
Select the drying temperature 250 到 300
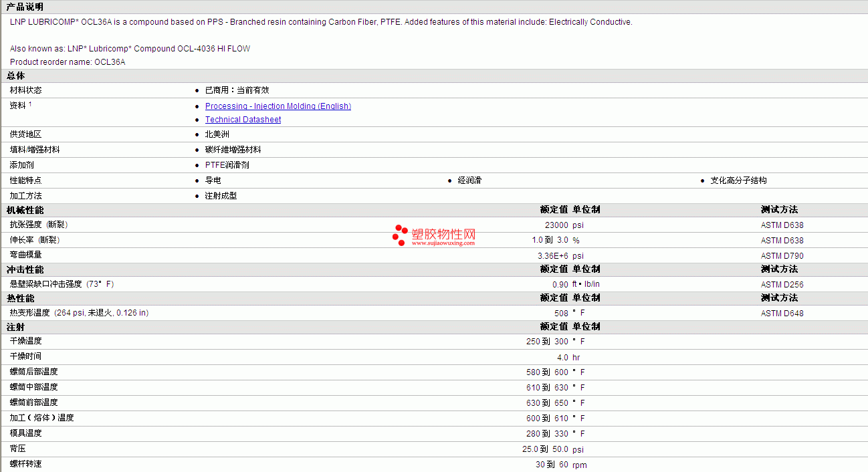[x=547, y=342]
